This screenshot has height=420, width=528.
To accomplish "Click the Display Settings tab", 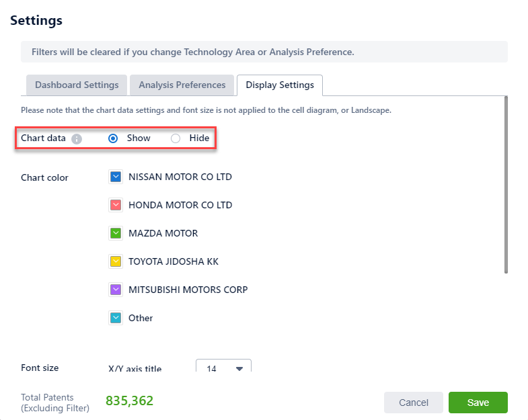I will click(280, 85).
